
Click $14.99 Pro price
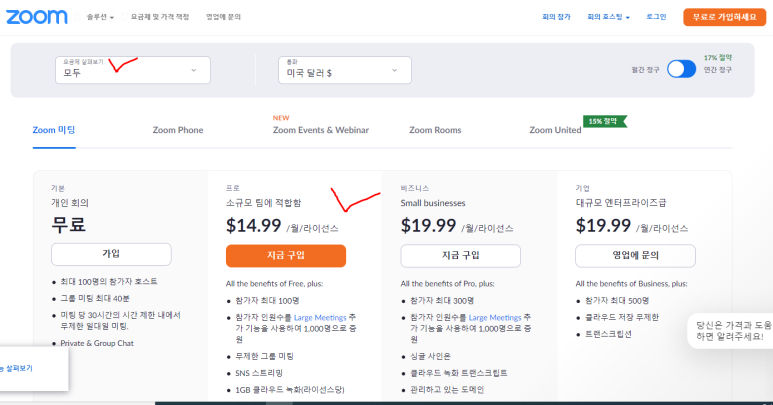(253, 226)
